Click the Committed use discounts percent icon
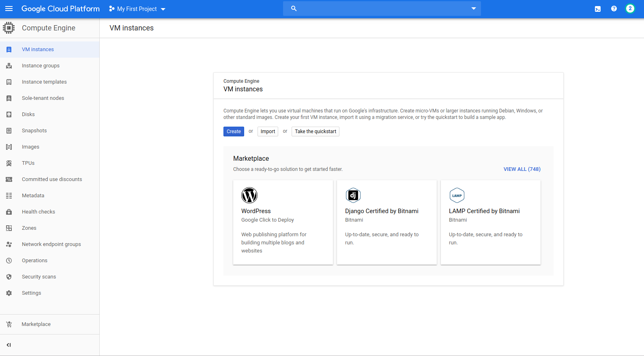Screen dimensions: 644x356 [x=9, y=179]
